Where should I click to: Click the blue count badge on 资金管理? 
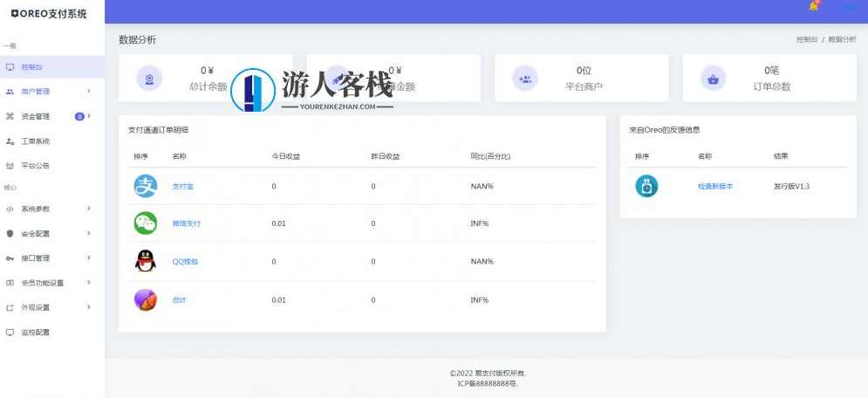pyautogui.click(x=79, y=116)
